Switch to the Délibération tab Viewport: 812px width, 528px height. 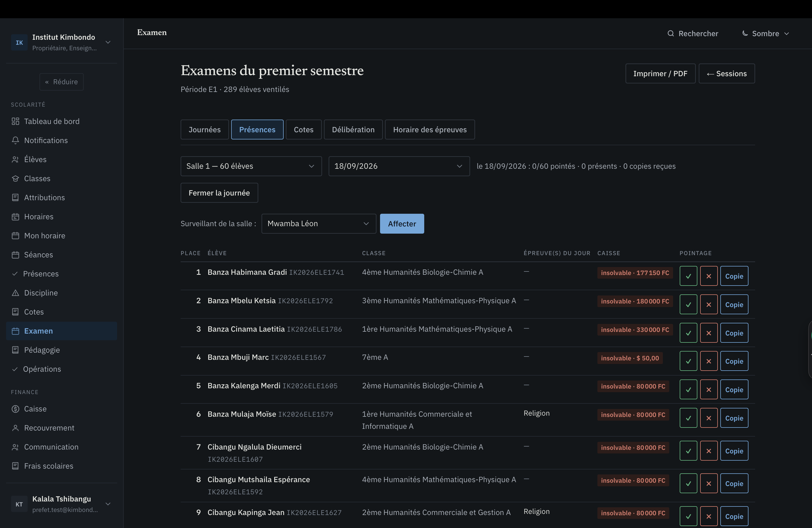pos(353,130)
